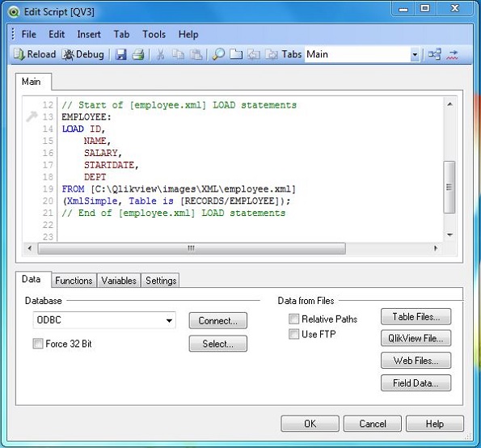Open the File menu
This screenshot has width=481, height=448.
[x=29, y=34]
